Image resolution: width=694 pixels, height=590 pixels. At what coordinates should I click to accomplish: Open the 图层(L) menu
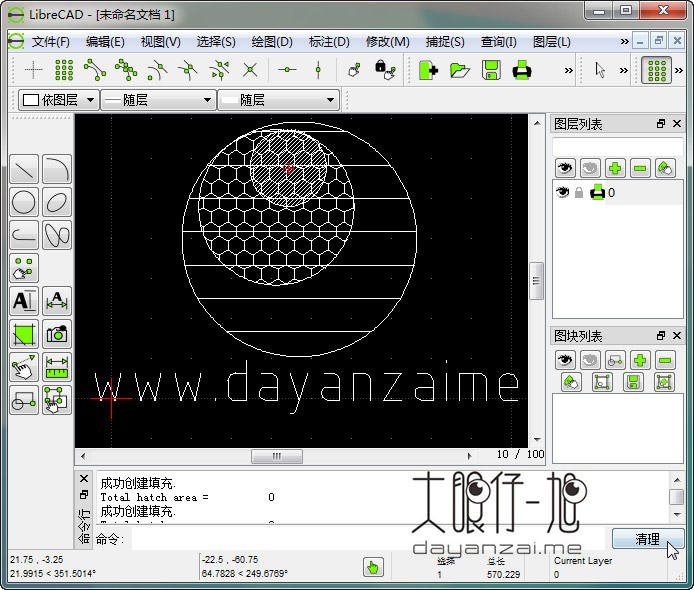click(551, 42)
